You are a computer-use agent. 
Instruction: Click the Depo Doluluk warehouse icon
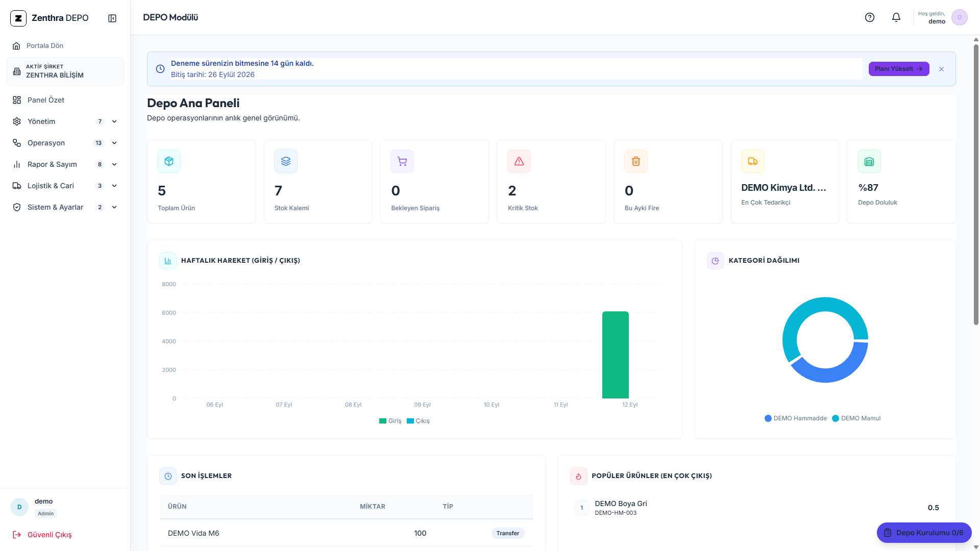(869, 161)
